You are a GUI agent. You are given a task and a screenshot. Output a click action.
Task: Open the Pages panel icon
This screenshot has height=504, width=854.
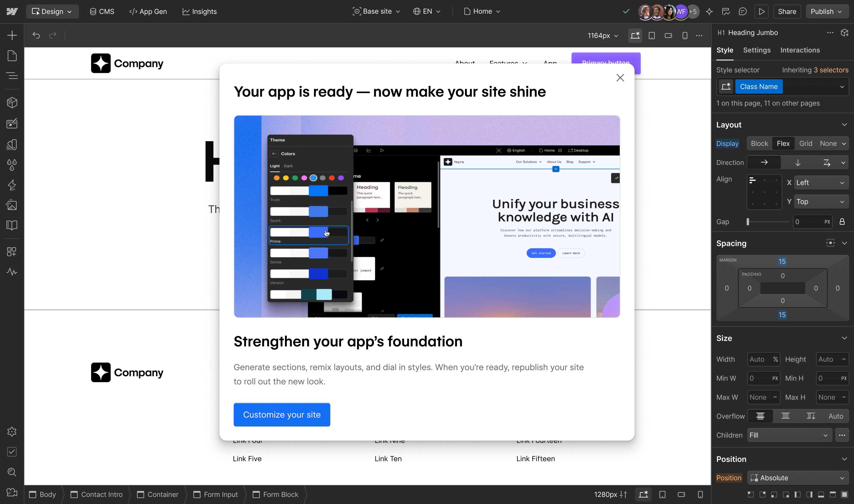pyautogui.click(x=12, y=56)
